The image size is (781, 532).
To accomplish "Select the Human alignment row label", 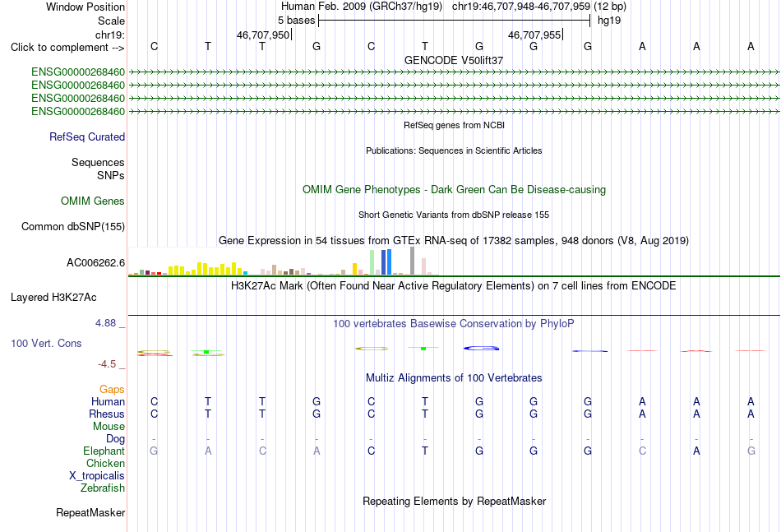I will click(108, 401).
